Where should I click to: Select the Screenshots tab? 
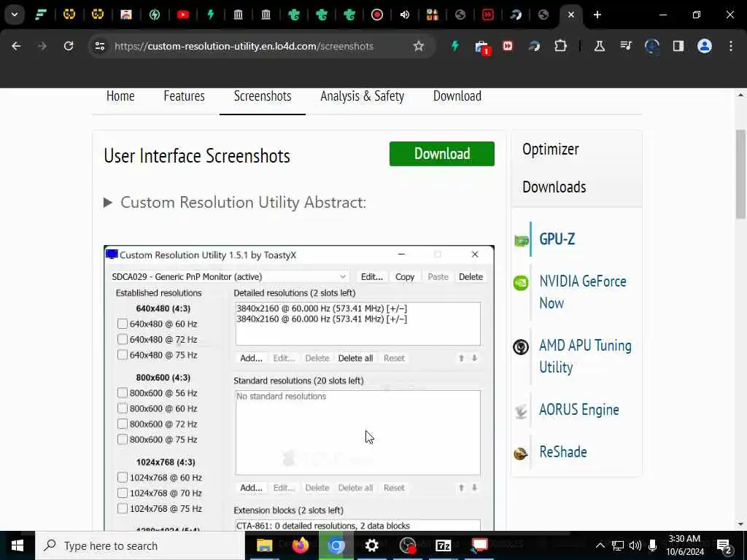[x=263, y=96]
